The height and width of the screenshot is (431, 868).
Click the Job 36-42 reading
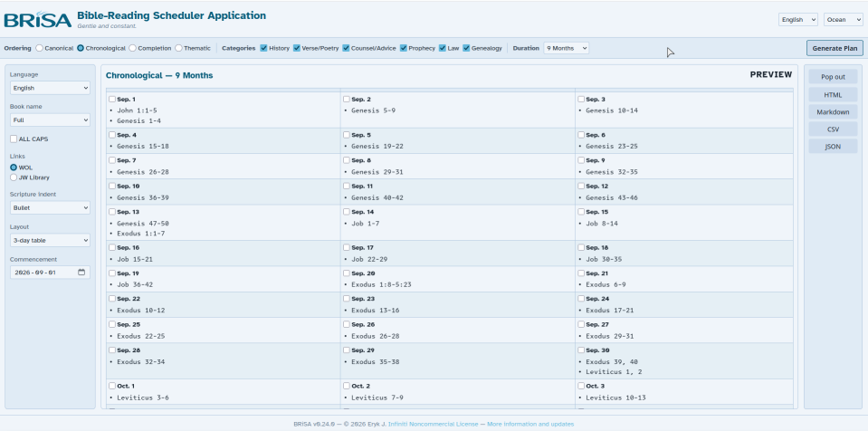[x=135, y=284]
